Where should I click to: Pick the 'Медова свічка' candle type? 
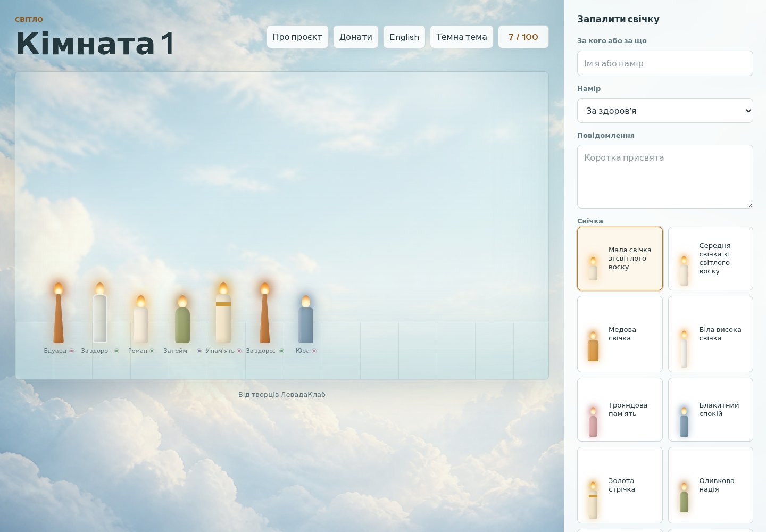click(620, 334)
